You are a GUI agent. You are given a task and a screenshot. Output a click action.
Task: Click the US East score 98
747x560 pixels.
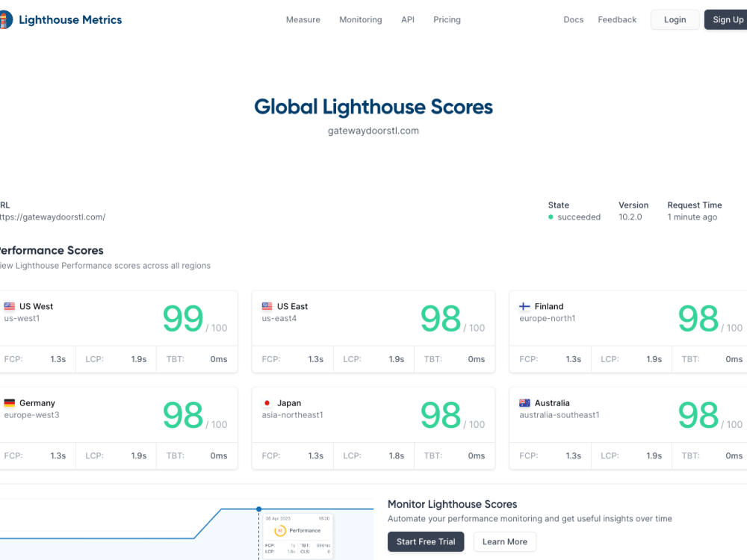click(x=441, y=318)
